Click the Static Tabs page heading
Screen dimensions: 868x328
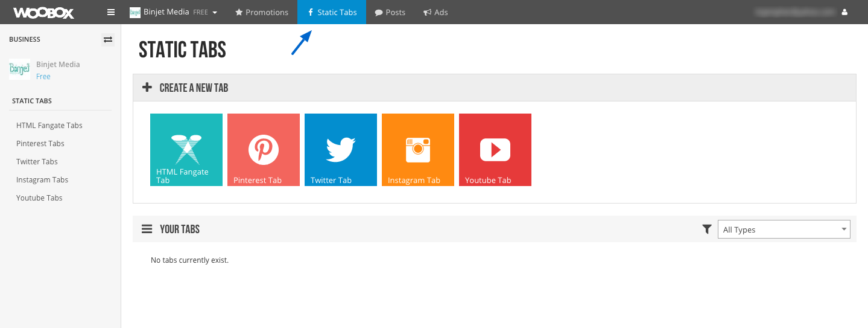click(182, 50)
